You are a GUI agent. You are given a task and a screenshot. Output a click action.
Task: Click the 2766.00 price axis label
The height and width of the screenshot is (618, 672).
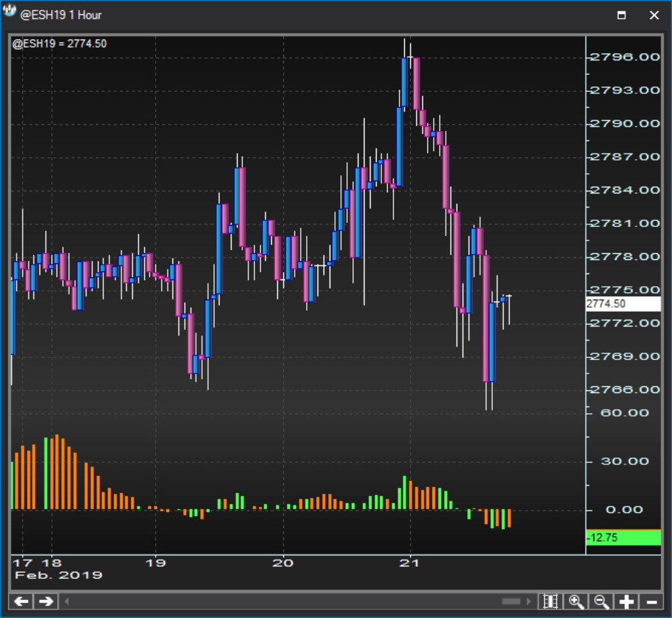click(625, 390)
